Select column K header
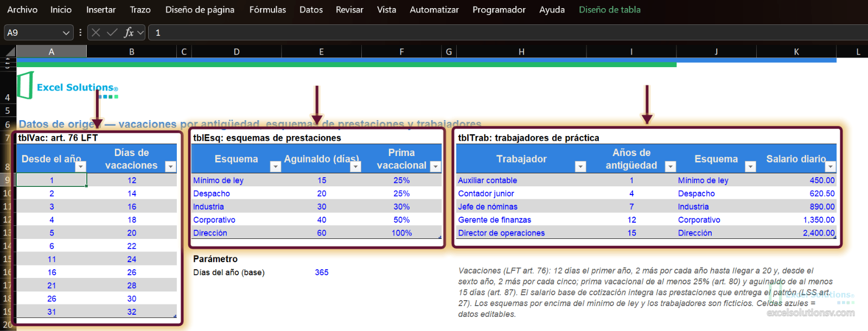Image resolution: width=868 pixels, height=331 pixels. tap(796, 52)
